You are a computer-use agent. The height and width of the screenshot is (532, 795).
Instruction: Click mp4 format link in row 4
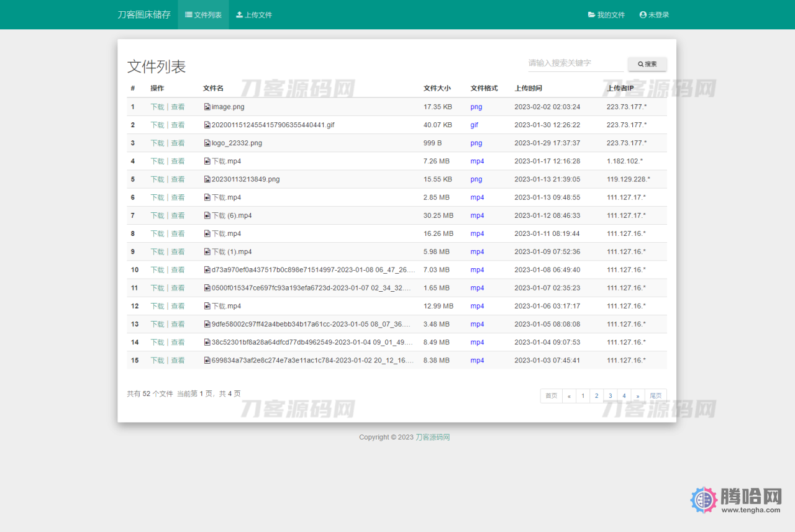pos(477,161)
